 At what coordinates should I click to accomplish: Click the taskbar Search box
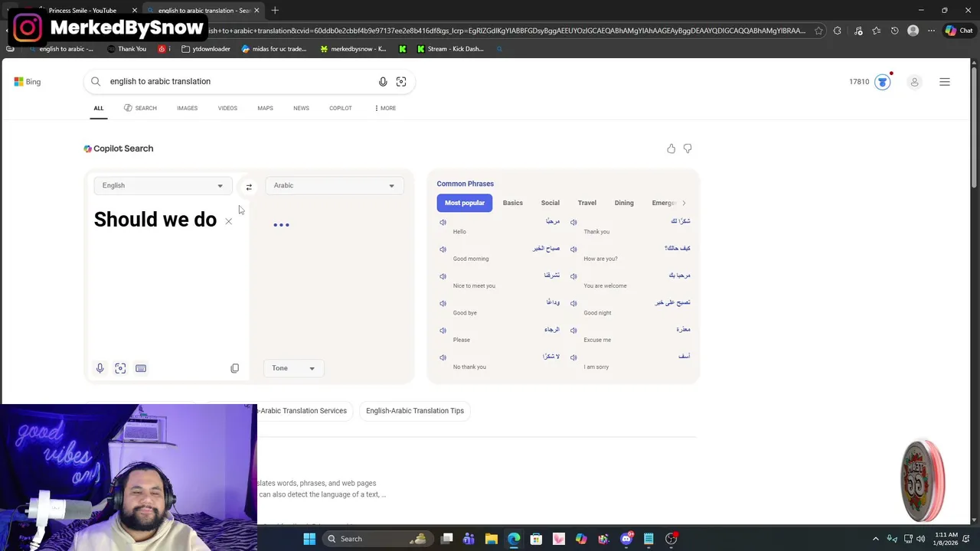click(377, 539)
